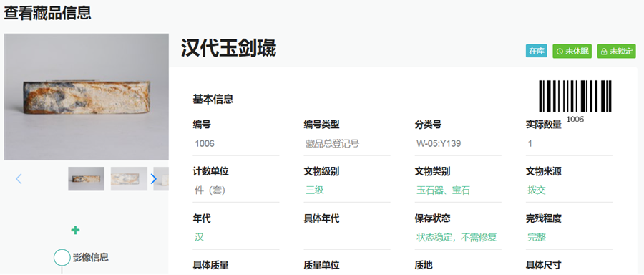Select the 分类号 field W-05:Y139
Image resolution: width=644 pixels, height=275 pixels.
click(458, 144)
